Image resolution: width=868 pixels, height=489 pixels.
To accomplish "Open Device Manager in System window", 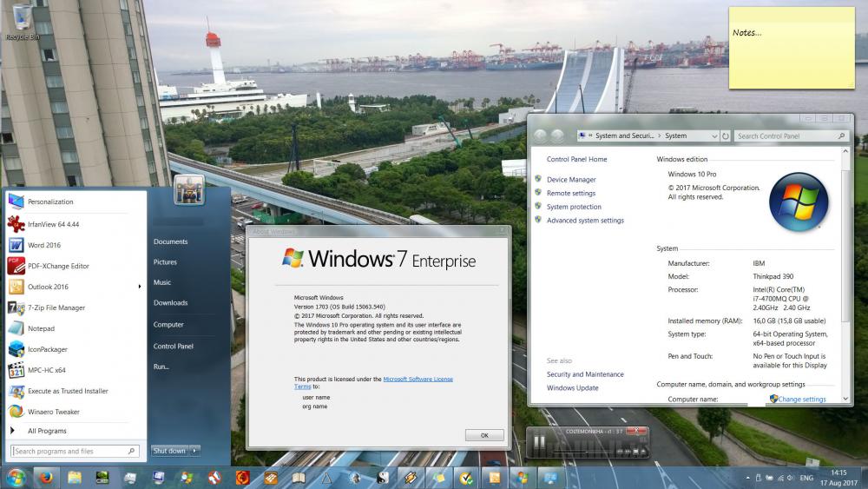I will [571, 180].
